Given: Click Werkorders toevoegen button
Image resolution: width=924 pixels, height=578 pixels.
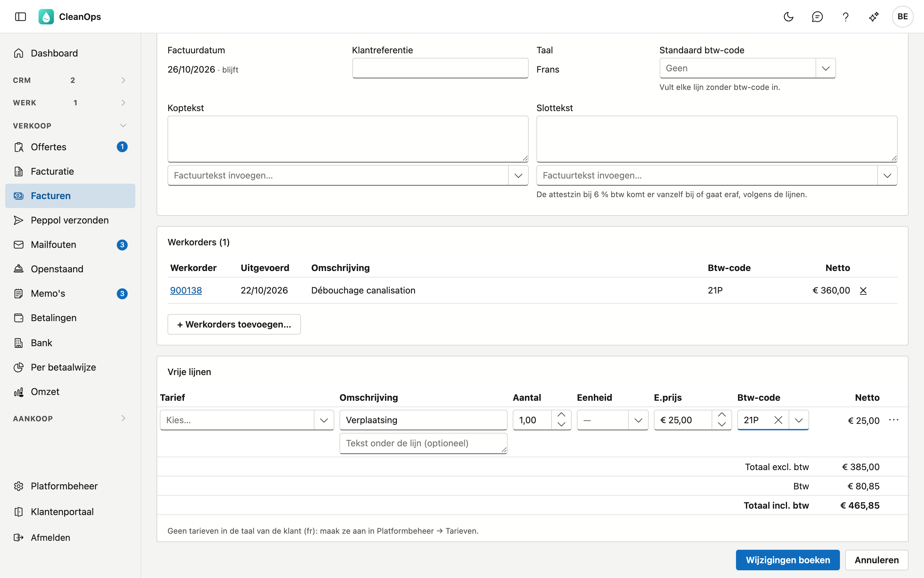Looking at the screenshot, I should tap(234, 324).
